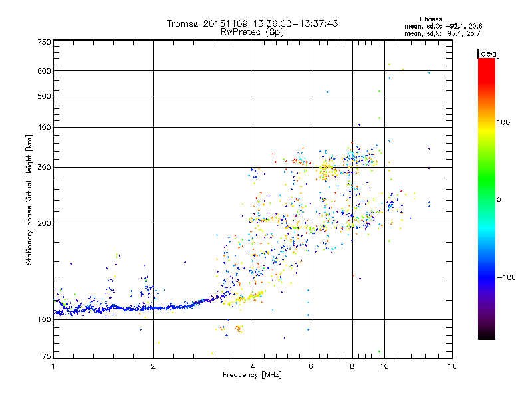Click the y-axis label 'Stationary phase Virtual Height [km]'
532x399 pixels.
click(29, 200)
